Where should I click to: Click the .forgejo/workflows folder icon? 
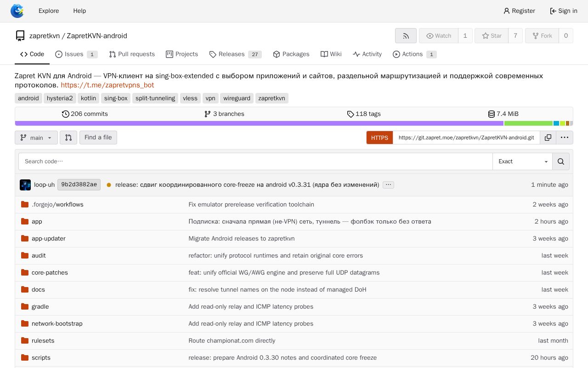(25, 204)
